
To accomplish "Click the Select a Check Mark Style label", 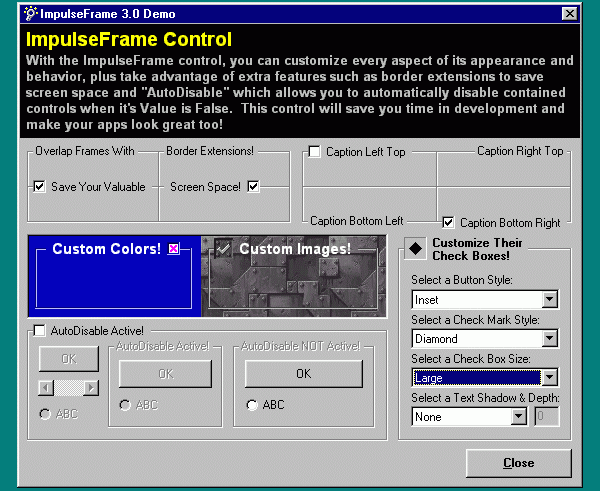I will 475,319.
